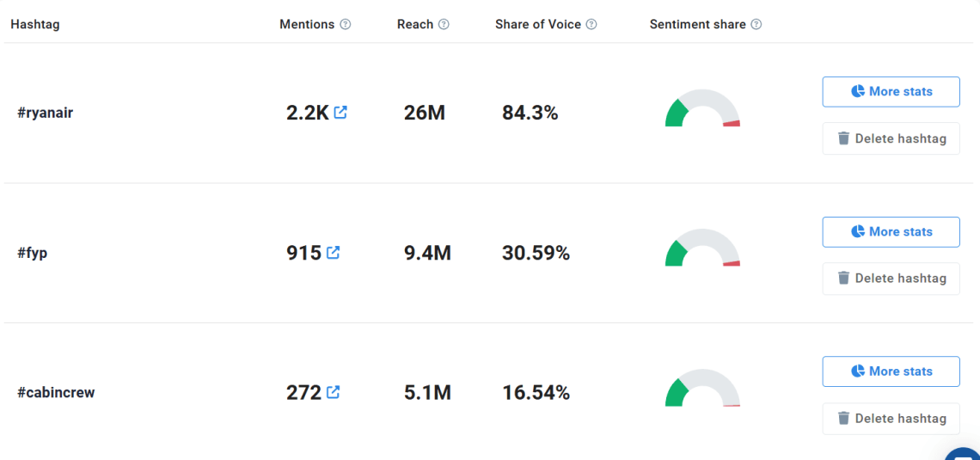Select the Hashtag column header
This screenshot has height=460, width=980.
[35, 25]
